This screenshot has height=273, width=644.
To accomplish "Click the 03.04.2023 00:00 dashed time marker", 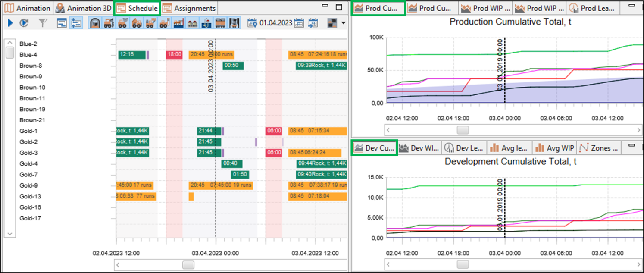I will click(216, 138).
